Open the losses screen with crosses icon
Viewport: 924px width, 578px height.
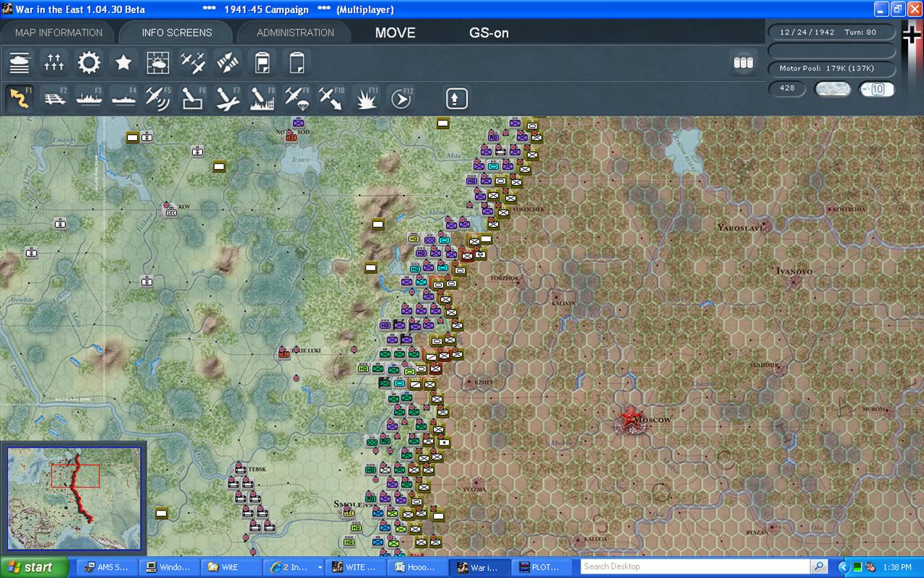click(54, 62)
